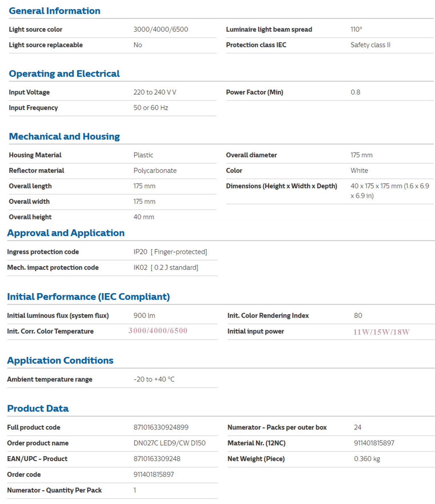Select the IP20 [Finger-protected] value
Image resolution: width=435 pixels, height=504 pixels.
[x=170, y=252]
